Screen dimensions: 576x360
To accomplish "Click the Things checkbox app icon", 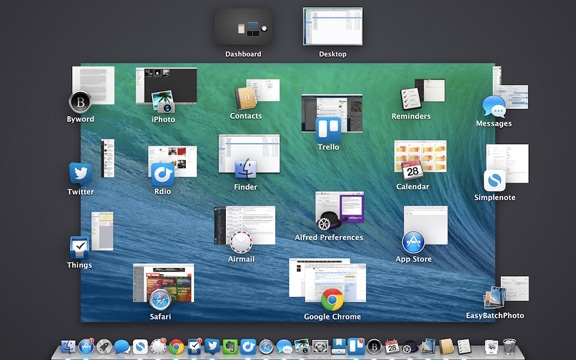I will coord(79,248).
